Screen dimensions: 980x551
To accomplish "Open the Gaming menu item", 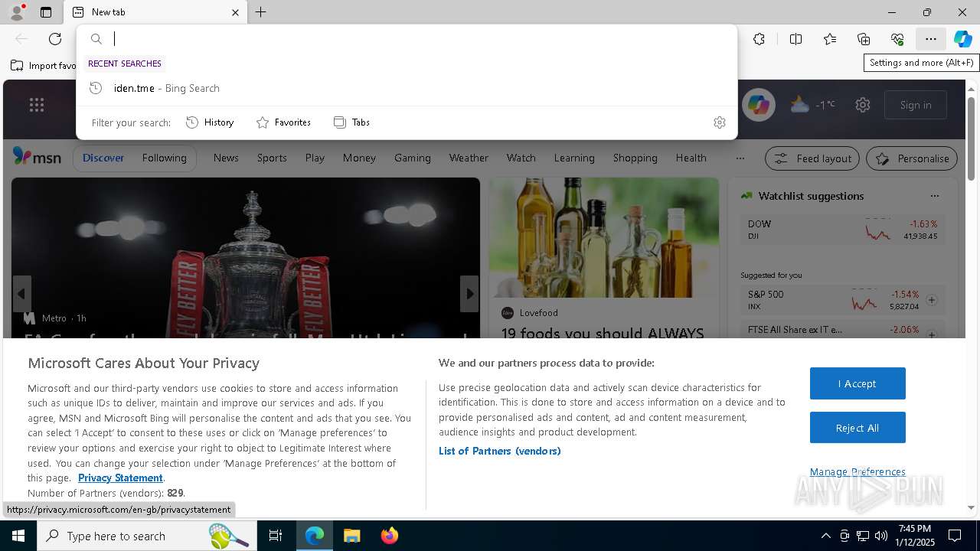I will tap(413, 158).
